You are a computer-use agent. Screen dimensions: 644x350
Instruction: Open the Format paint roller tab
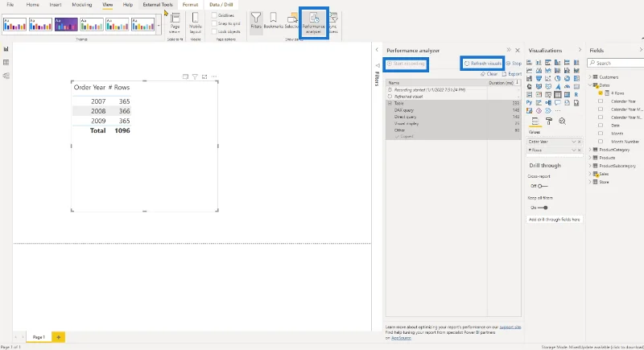[x=549, y=121]
